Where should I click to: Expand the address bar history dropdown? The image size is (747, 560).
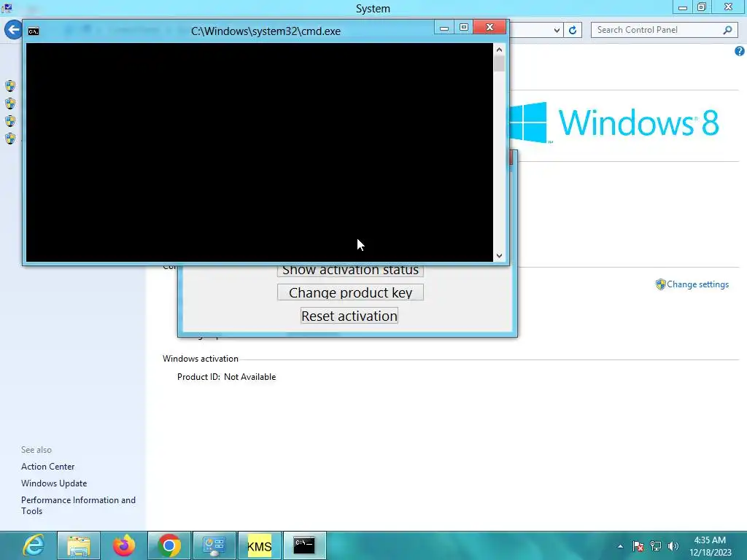click(557, 30)
